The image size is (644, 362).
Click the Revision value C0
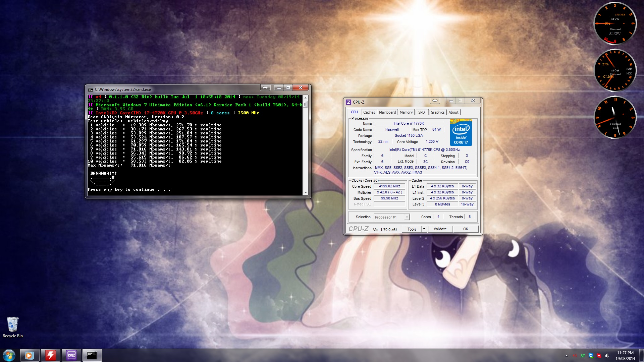point(467,162)
